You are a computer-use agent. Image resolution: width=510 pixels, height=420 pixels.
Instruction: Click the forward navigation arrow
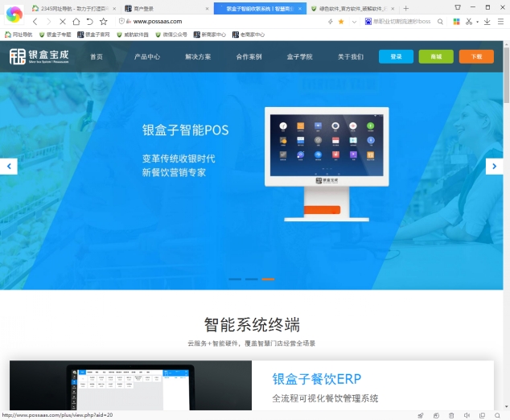coord(49,22)
